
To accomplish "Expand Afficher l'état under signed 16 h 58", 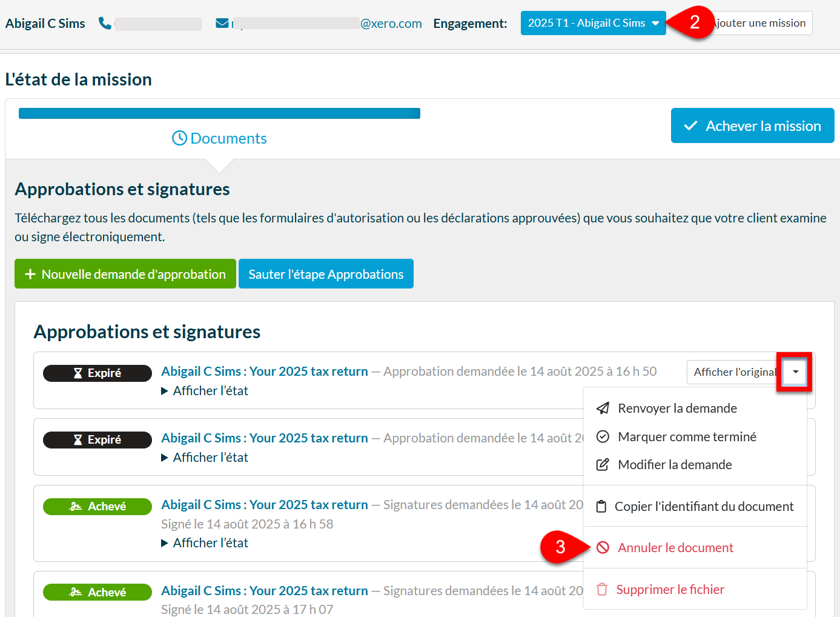I will pyautogui.click(x=205, y=543).
